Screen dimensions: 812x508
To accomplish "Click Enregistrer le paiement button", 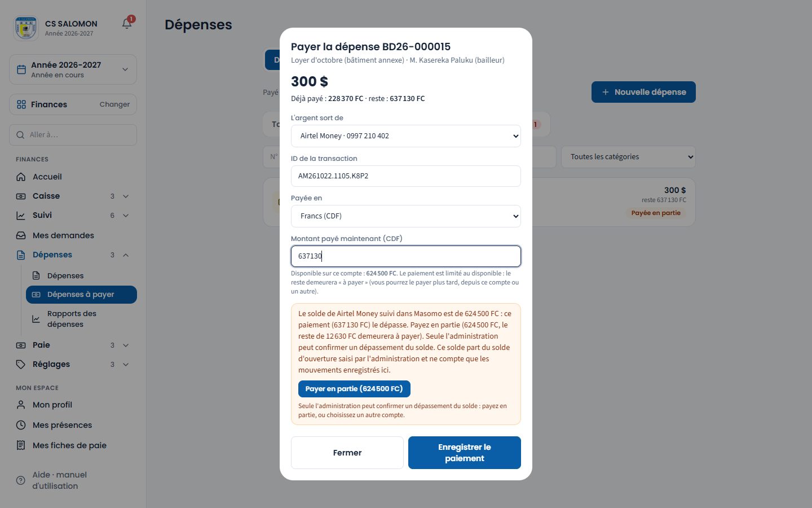I will pyautogui.click(x=465, y=453).
